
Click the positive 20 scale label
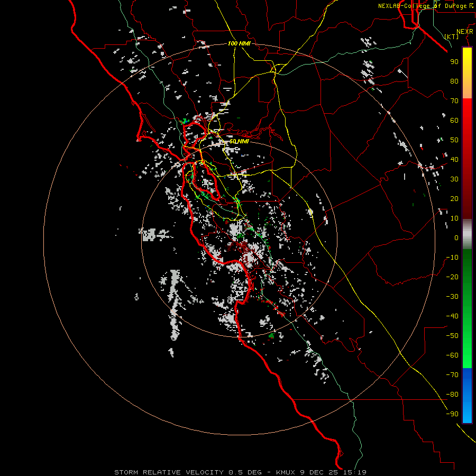click(x=454, y=198)
